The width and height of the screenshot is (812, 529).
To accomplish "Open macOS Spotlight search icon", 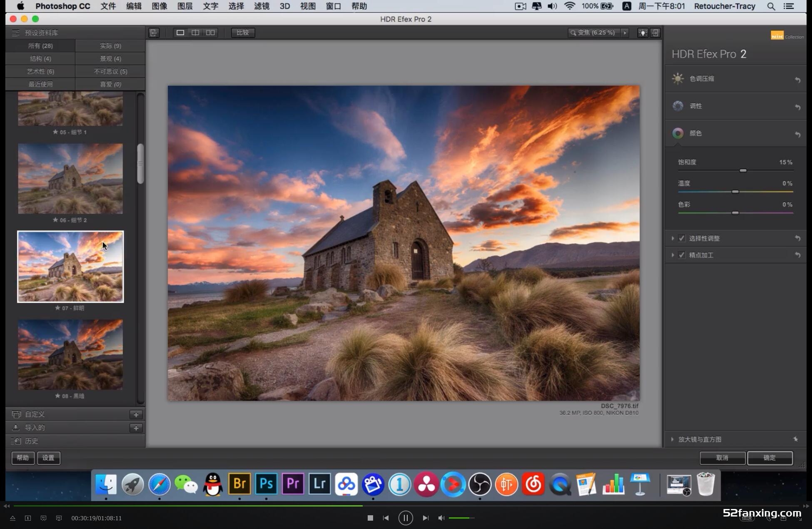I will point(771,6).
